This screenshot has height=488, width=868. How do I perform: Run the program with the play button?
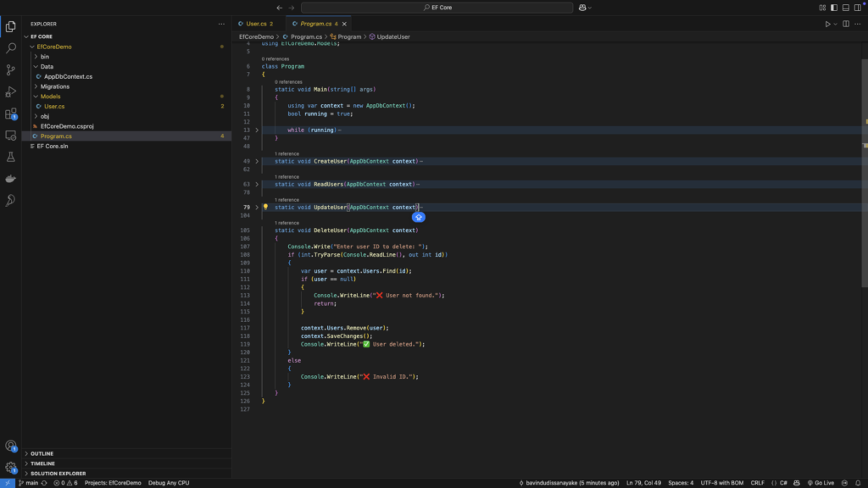827,24
